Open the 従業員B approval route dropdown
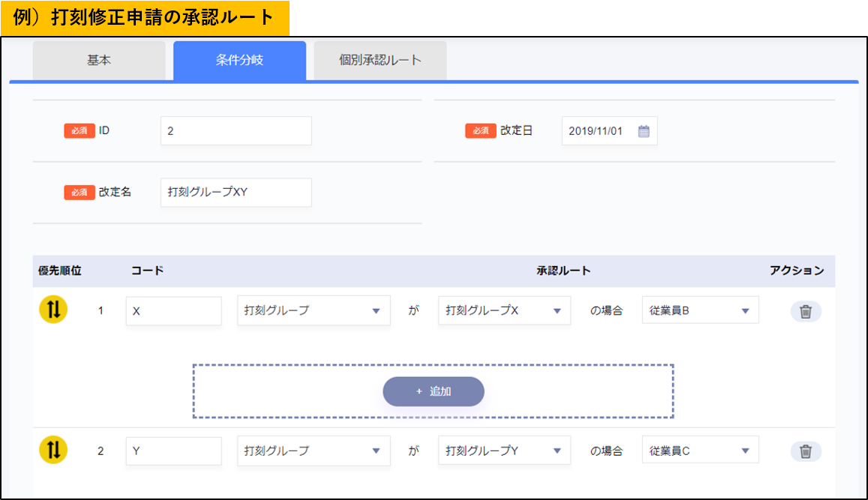This screenshot has height=500, width=868. pyautogui.click(x=700, y=311)
